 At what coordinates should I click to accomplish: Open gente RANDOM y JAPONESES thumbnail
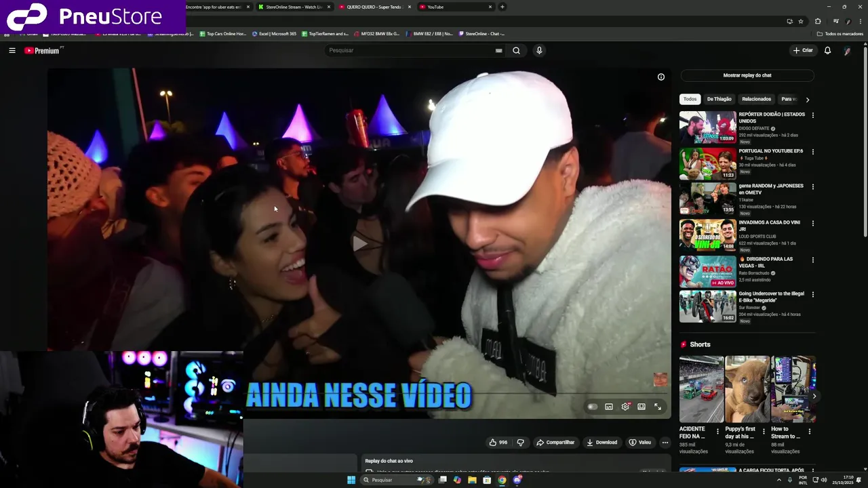[708, 199]
